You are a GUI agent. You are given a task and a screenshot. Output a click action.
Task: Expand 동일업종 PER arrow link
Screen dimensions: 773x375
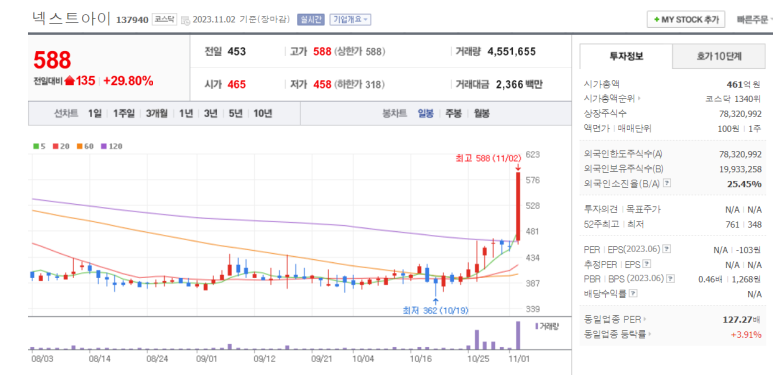pyautogui.click(x=644, y=319)
